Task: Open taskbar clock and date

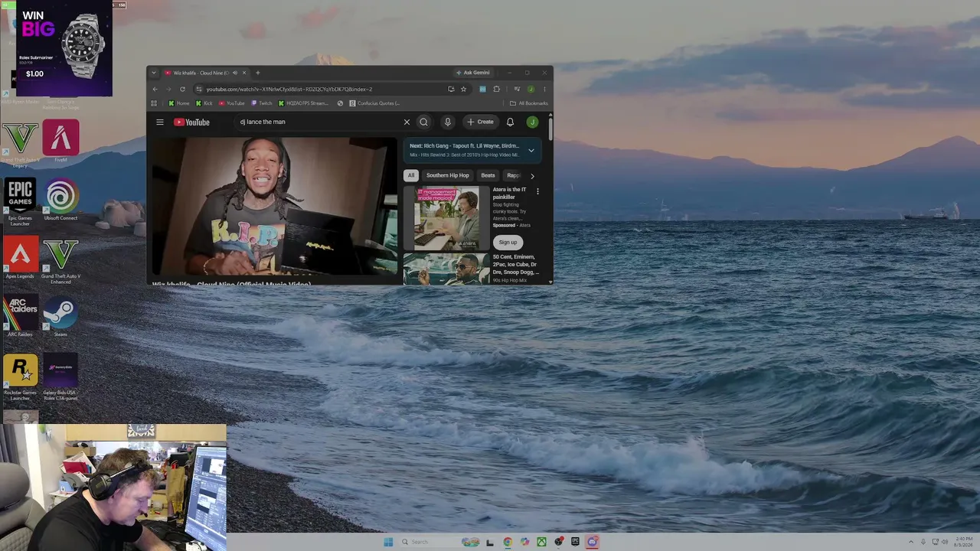Action: click(x=964, y=542)
